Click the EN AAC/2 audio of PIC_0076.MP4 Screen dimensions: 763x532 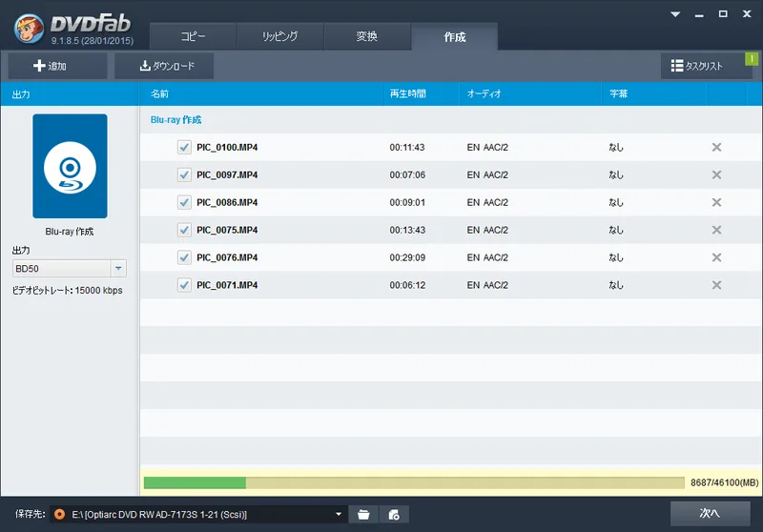click(487, 257)
